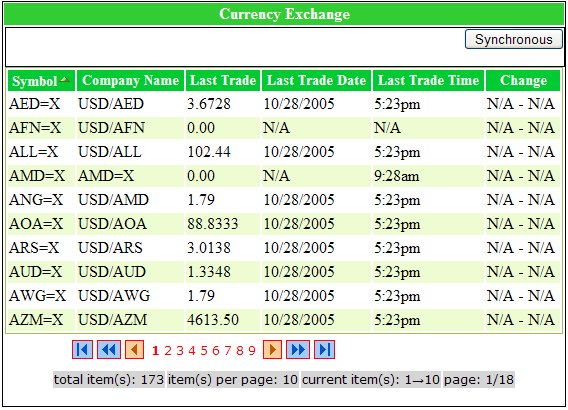
Task: Click the fast-forward double arrow pager icon
Action: 298,350
